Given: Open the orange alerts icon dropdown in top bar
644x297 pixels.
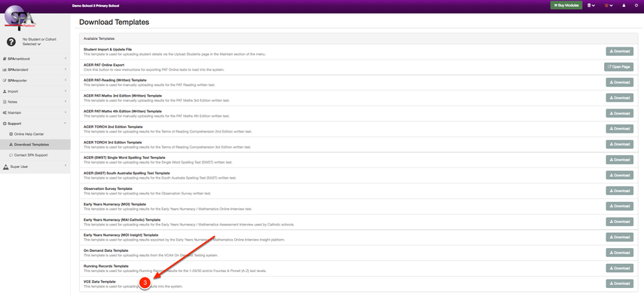Looking at the screenshot, I should (609, 5).
